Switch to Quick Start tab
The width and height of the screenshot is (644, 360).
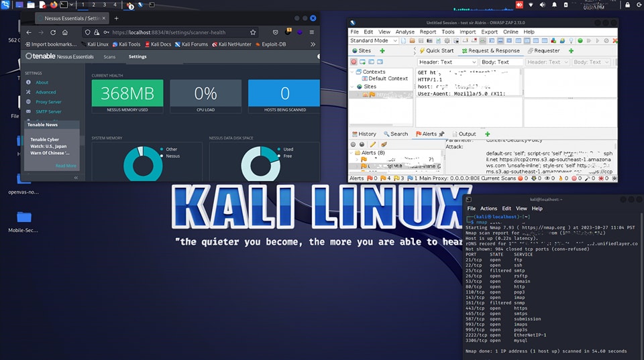click(x=436, y=50)
